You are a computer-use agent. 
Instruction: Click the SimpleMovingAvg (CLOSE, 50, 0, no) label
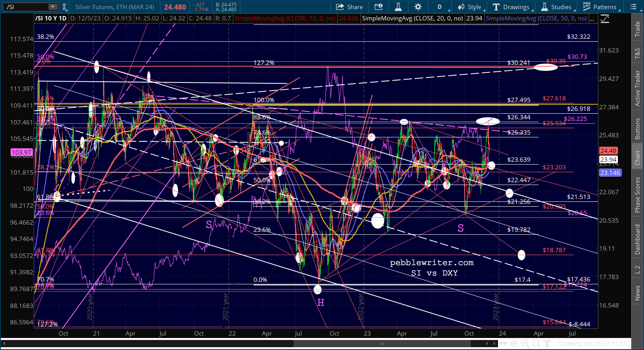coord(536,18)
